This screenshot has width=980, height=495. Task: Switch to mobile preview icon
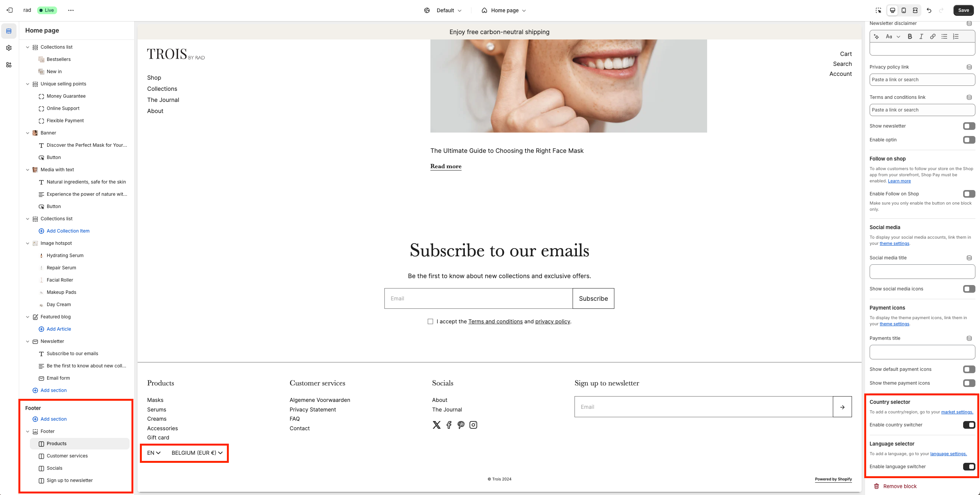pyautogui.click(x=904, y=10)
